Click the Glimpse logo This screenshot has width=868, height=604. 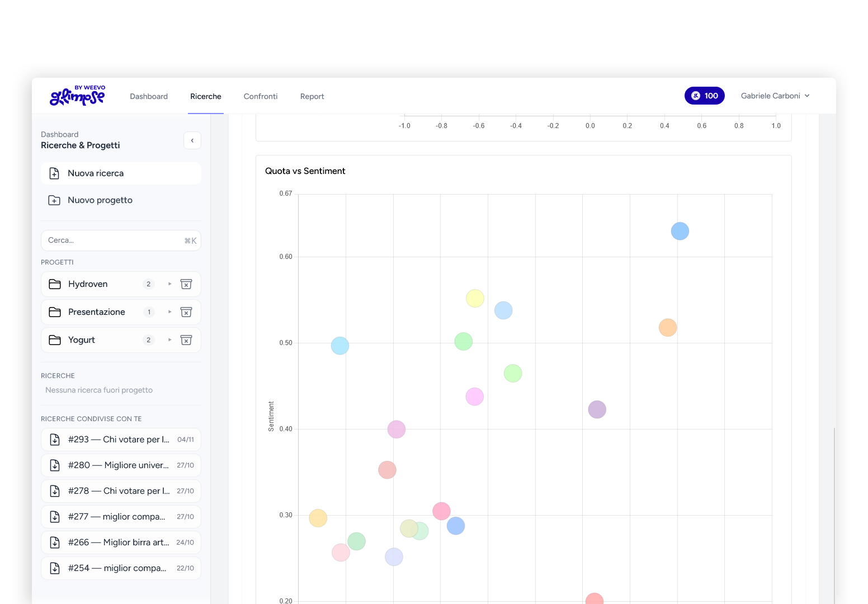tap(77, 96)
